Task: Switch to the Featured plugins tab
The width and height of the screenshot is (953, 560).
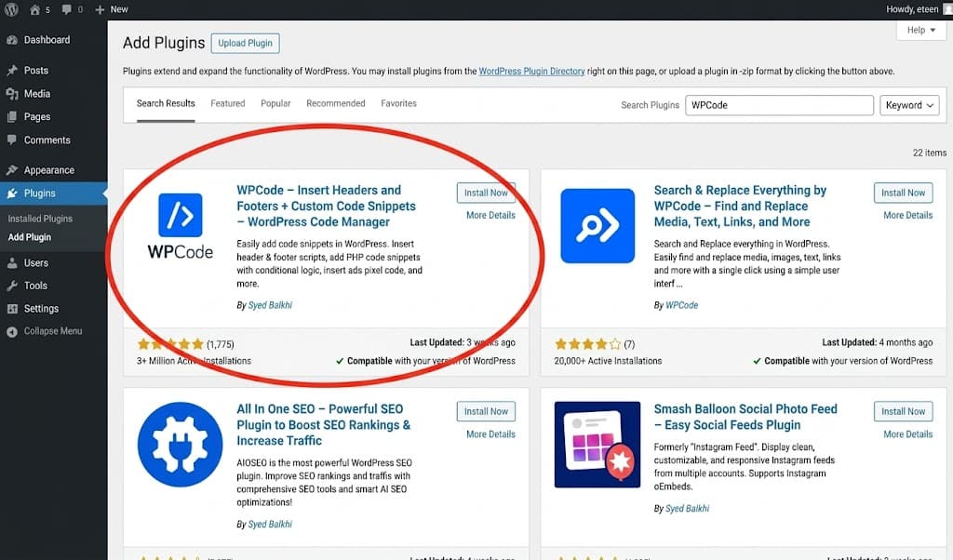Action: point(227,103)
